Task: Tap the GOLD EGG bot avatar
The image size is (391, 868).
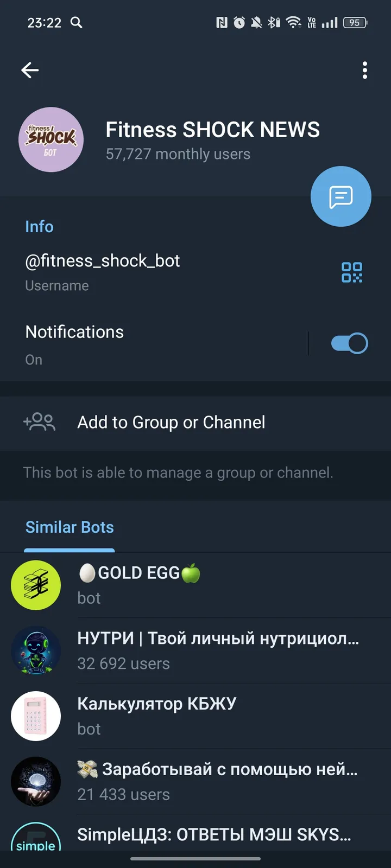Action: (36, 585)
